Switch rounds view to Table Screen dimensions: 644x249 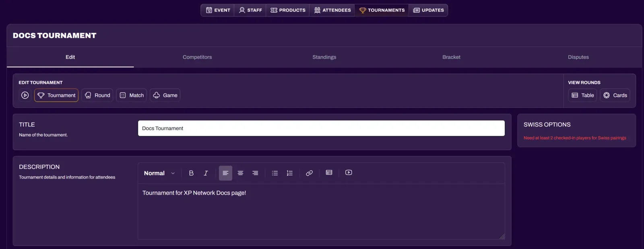[582, 95]
